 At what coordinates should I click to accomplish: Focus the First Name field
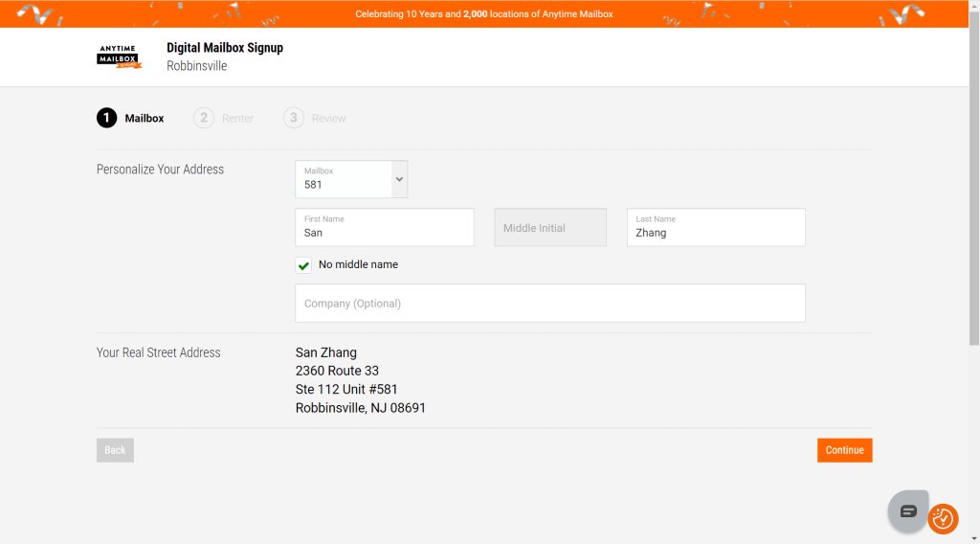[x=385, y=228]
